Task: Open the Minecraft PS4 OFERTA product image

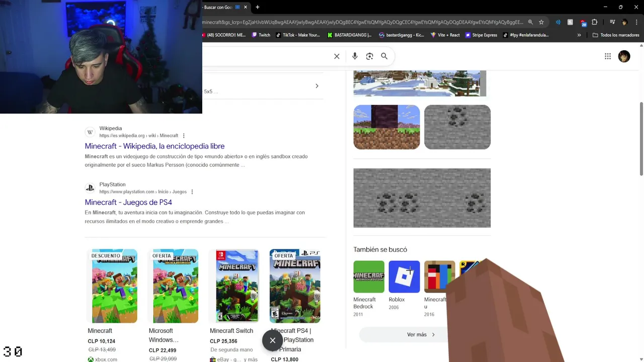Action: (295, 286)
